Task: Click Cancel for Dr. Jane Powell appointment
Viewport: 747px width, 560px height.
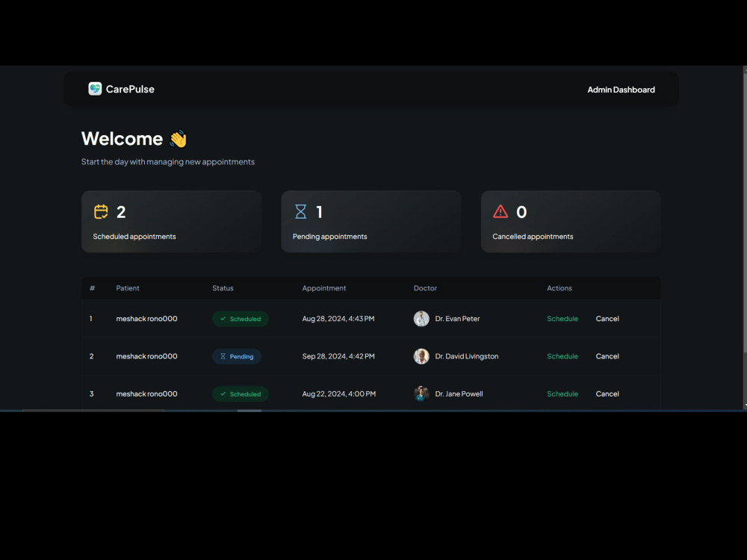Action: click(607, 393)
